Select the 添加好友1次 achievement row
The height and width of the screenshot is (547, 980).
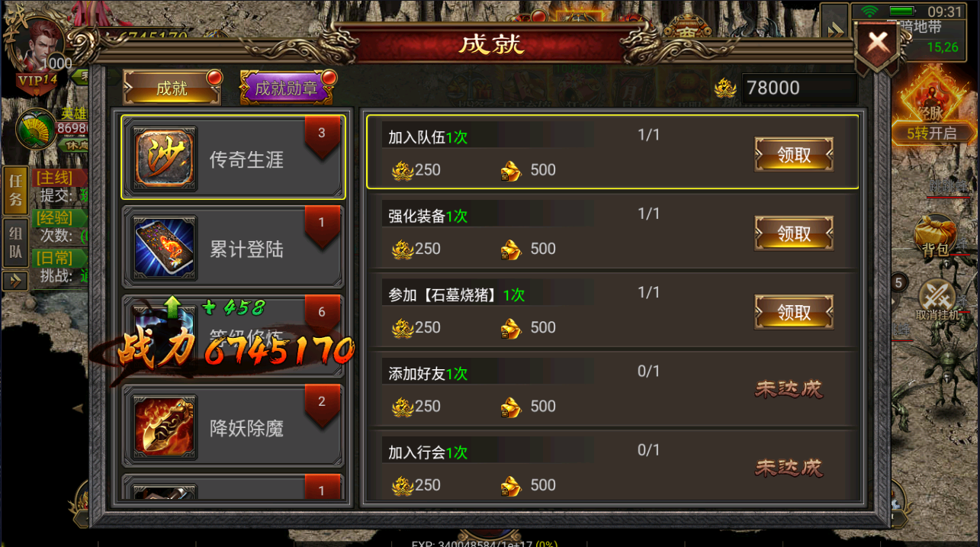[612, 388]
